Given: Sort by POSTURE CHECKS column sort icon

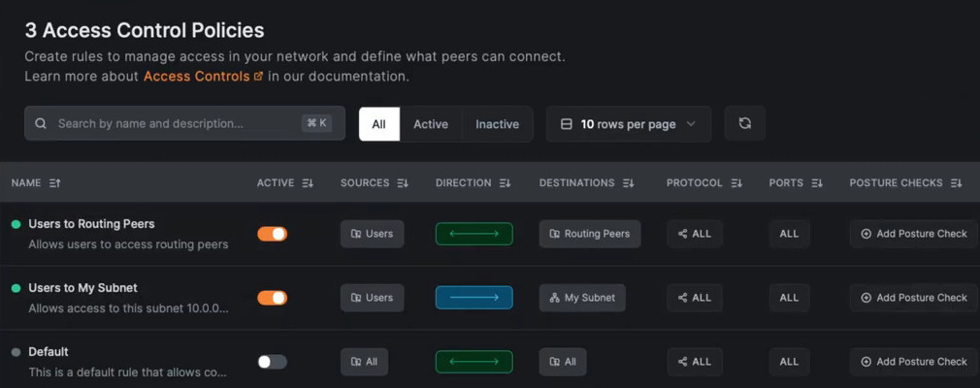Looking at the screenshot, I should click(957, 183).
